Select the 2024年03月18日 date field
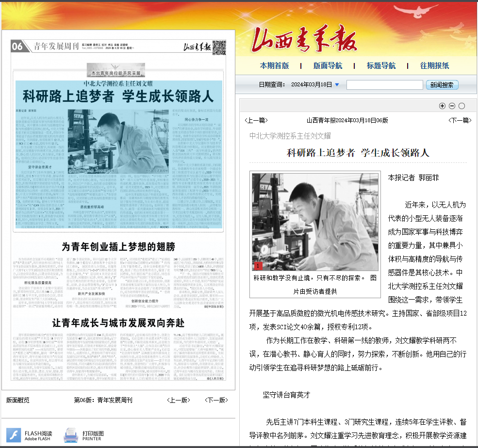The height and width of the screenshot is (448, 478). 311,85
